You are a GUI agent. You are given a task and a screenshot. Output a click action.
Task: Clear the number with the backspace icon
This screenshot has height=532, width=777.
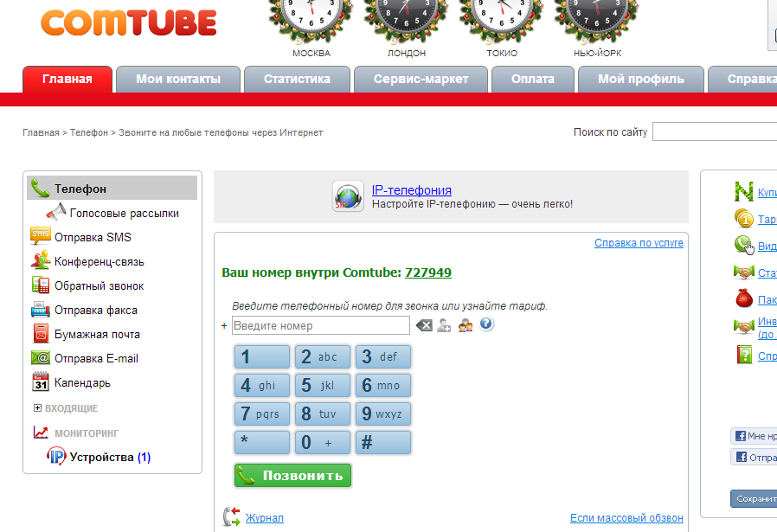(x=424, y=325)
